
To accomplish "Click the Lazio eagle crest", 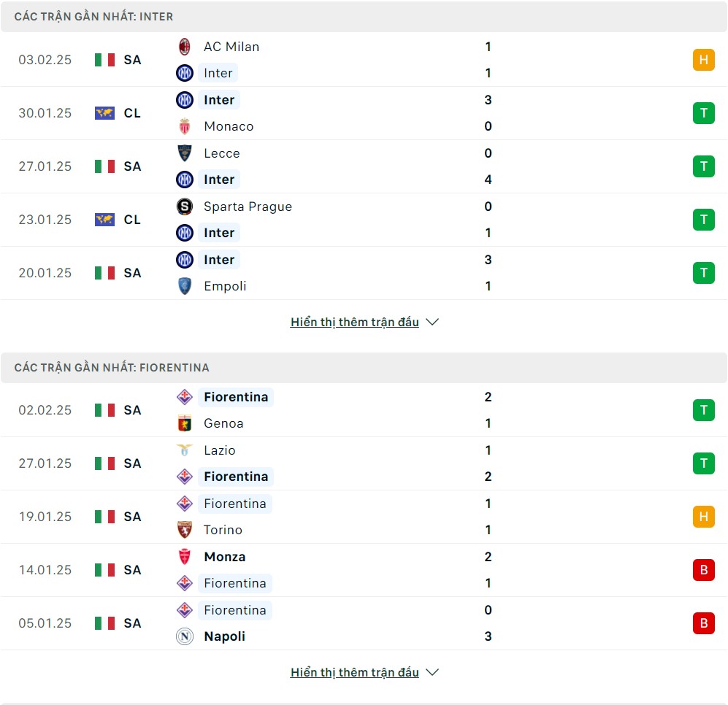I will 184,450.
